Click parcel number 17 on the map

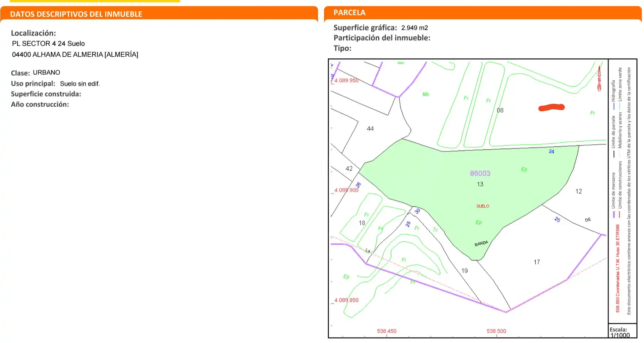[537, 262]
